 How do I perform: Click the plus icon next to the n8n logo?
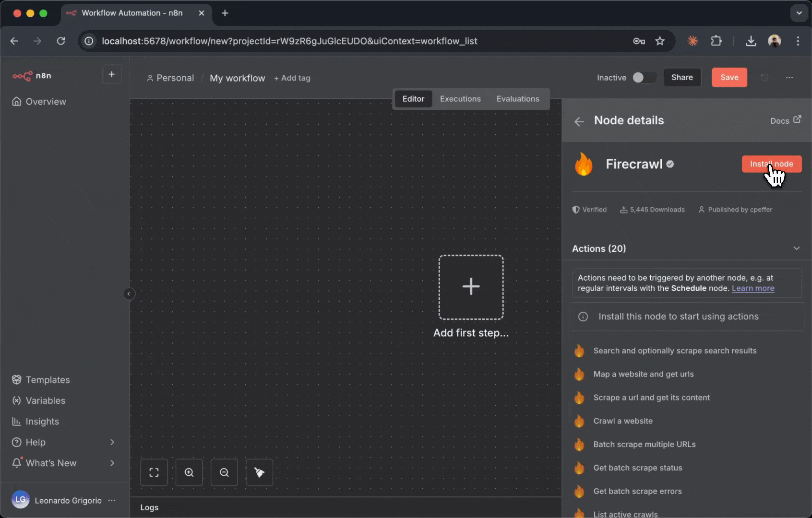click(x=111, y=74)
